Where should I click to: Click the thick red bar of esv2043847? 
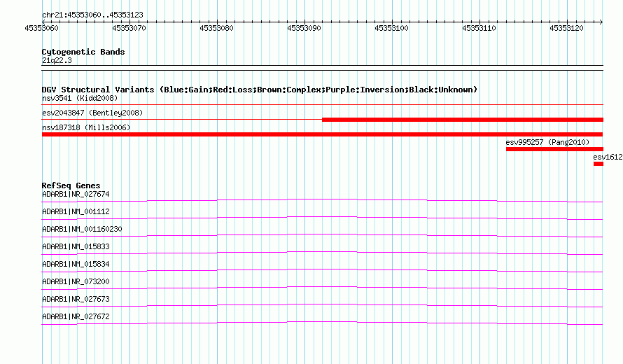(463, 120)
